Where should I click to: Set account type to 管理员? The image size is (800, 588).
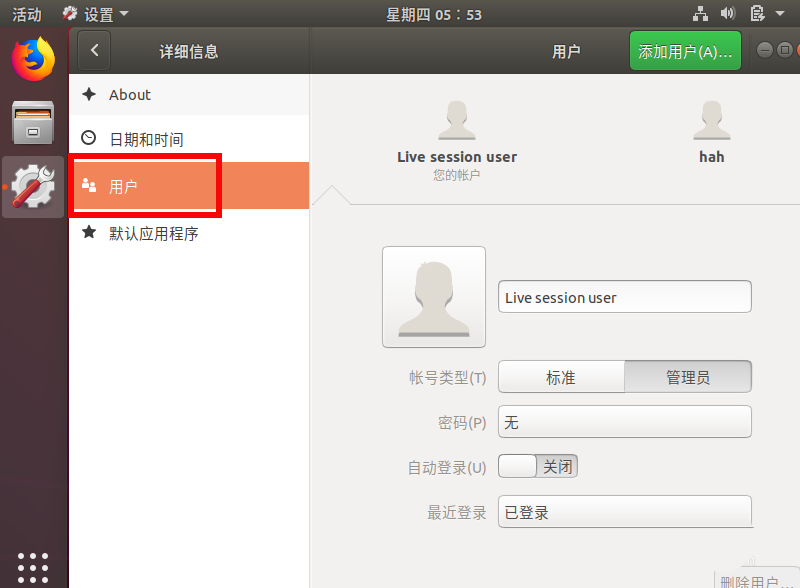tap(687, 377)
